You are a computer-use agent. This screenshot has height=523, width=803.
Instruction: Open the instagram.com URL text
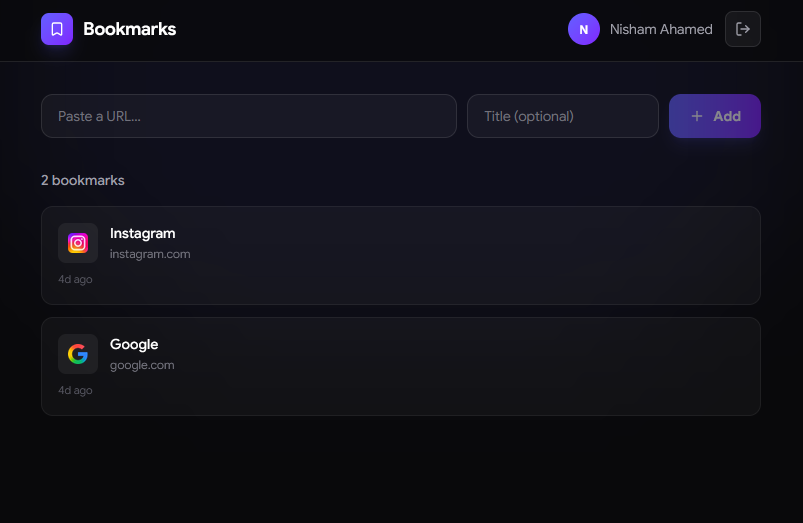[150, 254]
